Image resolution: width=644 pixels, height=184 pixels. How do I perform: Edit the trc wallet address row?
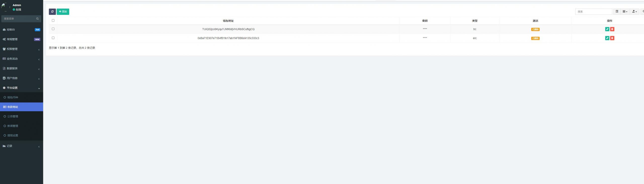(607, 29)
